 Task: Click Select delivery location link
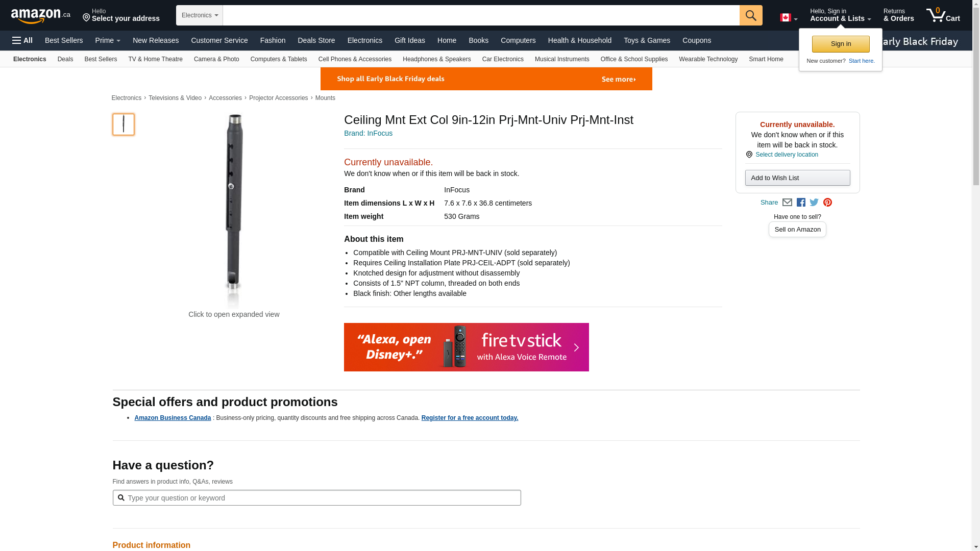pos(787,155)
